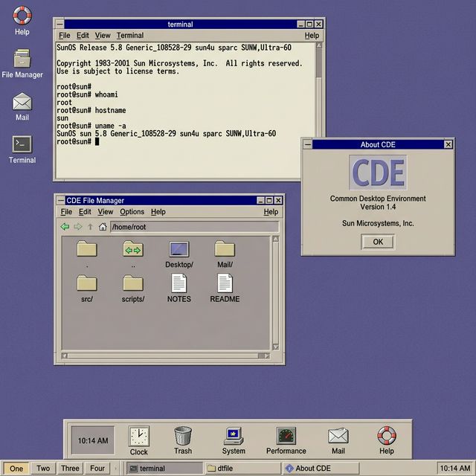Open the terminal File menu

tap(65, 36)
